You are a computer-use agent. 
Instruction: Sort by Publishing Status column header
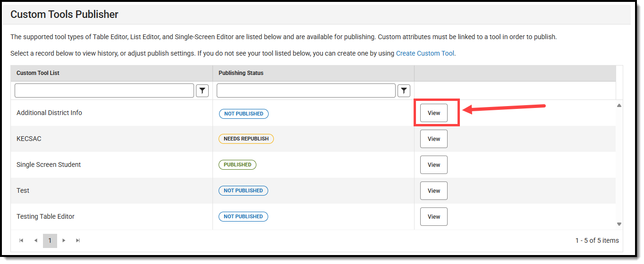(x=241, y=73)
